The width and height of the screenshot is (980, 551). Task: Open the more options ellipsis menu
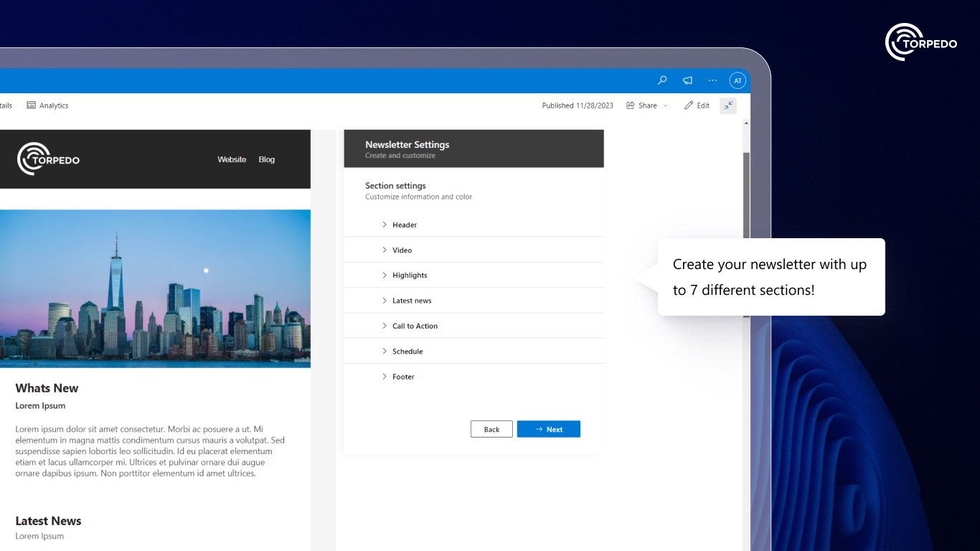(x=712, y=80)
